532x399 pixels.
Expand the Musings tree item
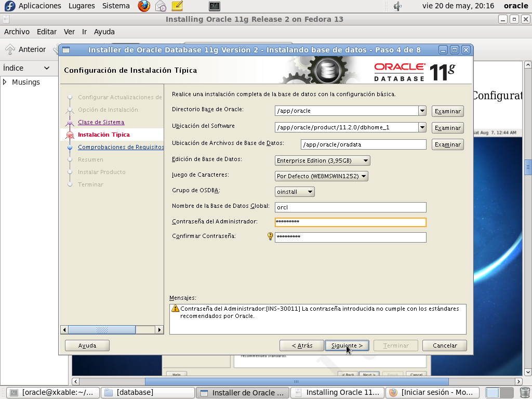tap(5, 82)
